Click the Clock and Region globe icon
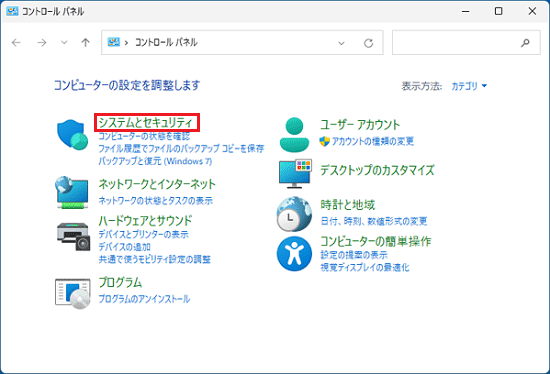The width and height of the screenshot is (550, 374). 294,214
